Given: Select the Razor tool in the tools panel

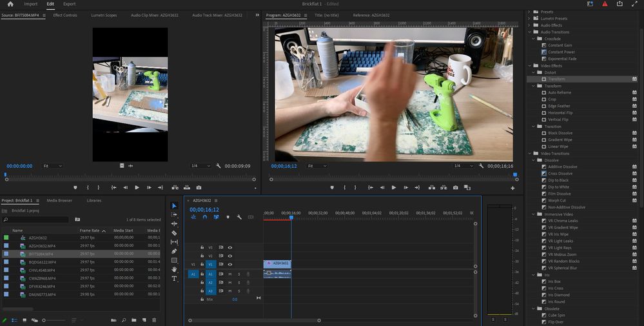Looking at the screenshot, I should [x=174, y=233].
